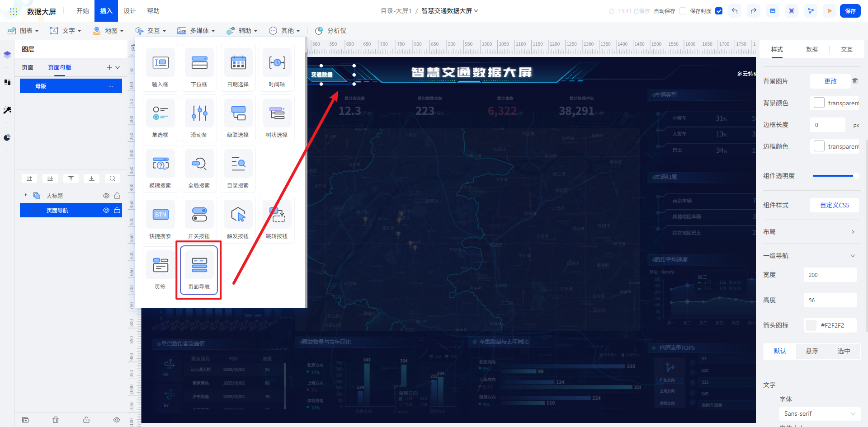Expand the 大标题 layer group
The height and width of the screenshot is (427, 868).
26,195
